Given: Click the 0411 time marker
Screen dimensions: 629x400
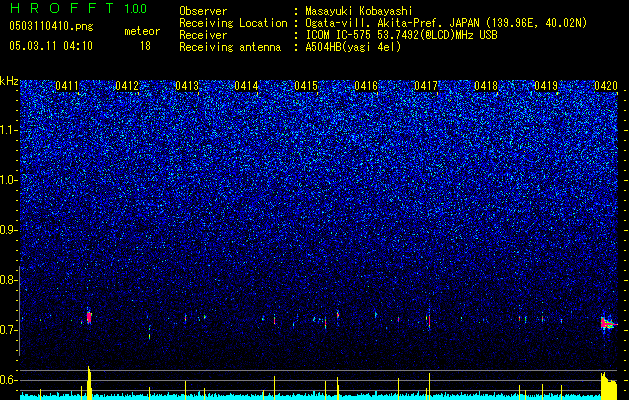Looking at the screenshot, I should (67, 86).
